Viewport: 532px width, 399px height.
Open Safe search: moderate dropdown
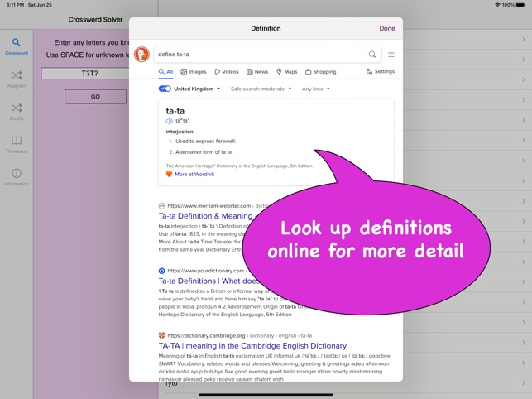point(261,89)
